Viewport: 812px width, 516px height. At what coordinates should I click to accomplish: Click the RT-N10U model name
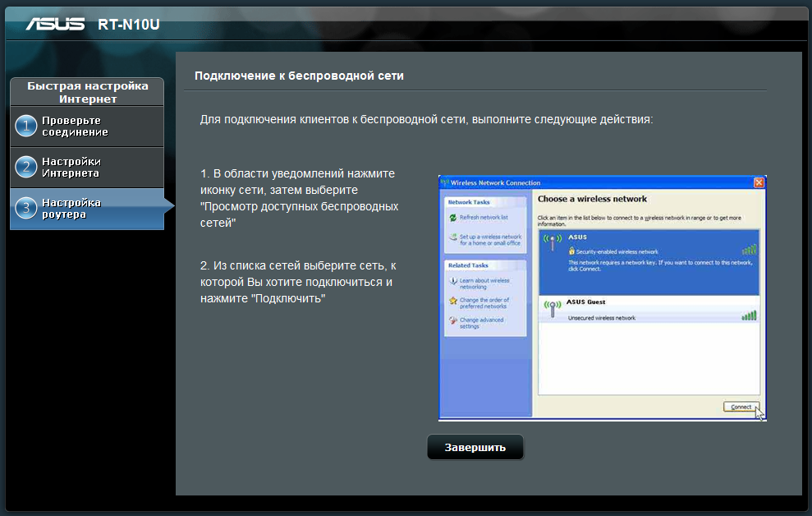pyautogui.click(x=128, y=25)
